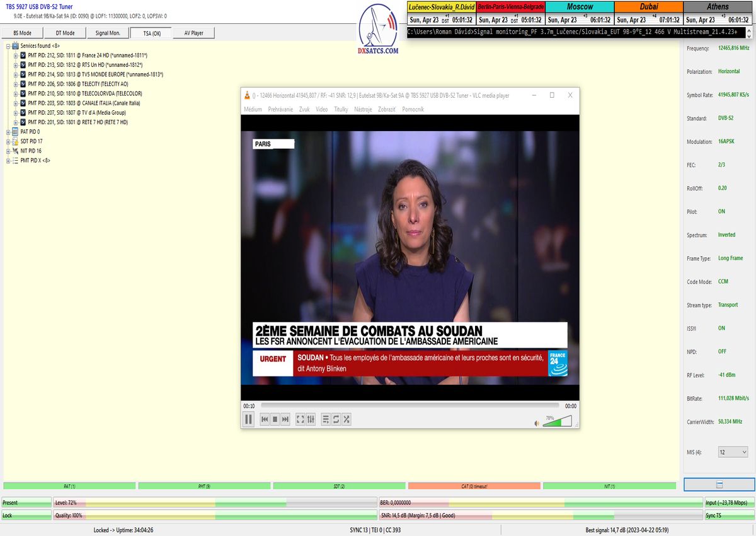The height and width of the screenshot is (536, 756).
Task: Click the Sync TS button
Action: 730,515
